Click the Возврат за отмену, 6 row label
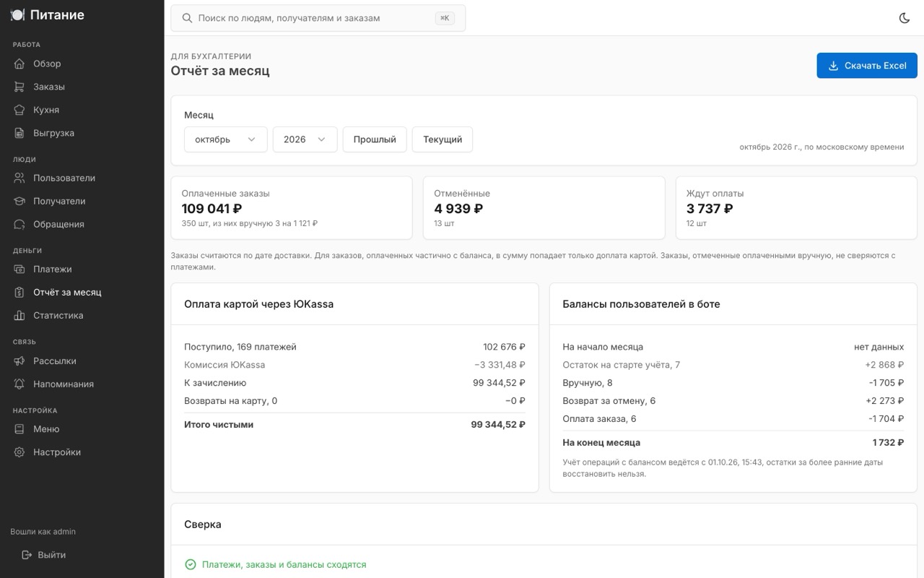924x578 pixels. pyautogui.click(x=609, y=401)
